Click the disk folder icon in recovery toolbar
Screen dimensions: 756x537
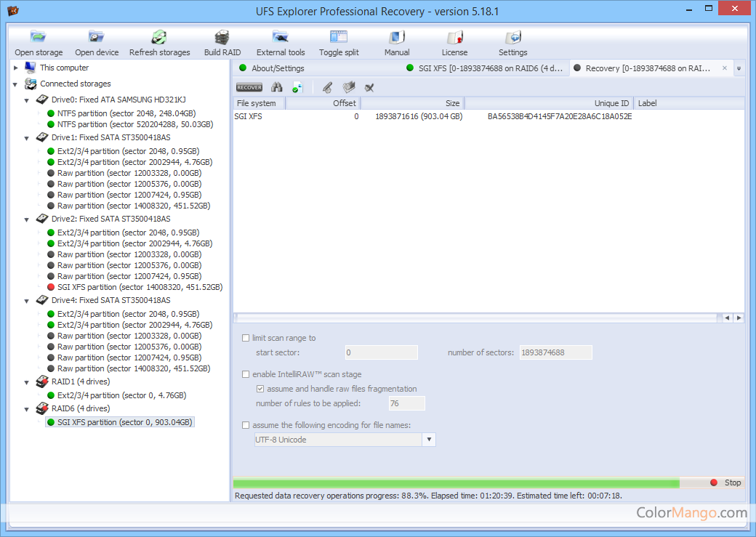point(349,87)
